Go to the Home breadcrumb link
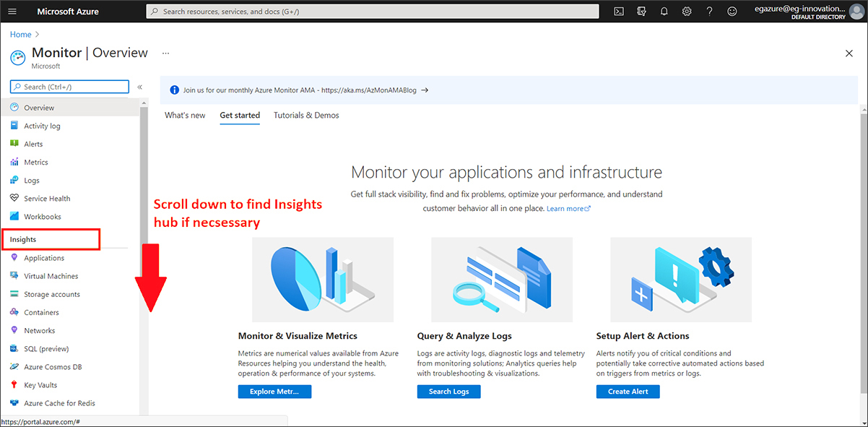 pos(20,34)
